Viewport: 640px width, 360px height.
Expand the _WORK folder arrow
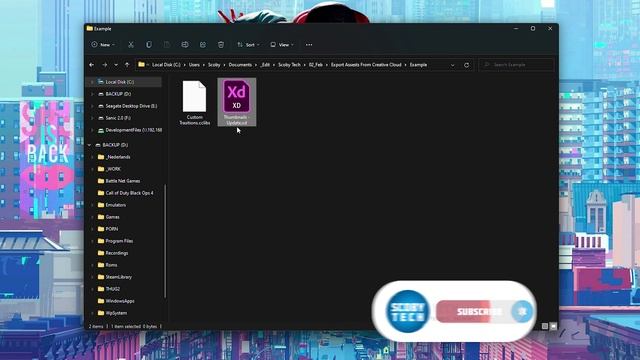(92, 169)
